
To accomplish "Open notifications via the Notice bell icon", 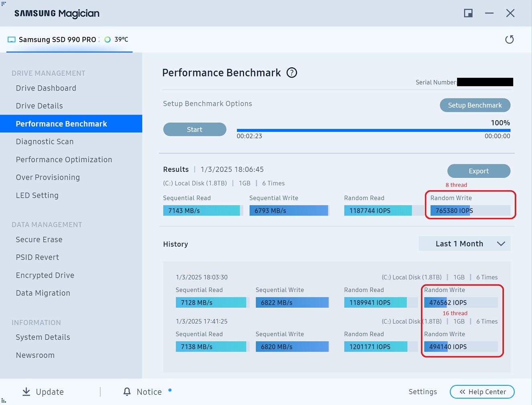I will pos(127,392).
